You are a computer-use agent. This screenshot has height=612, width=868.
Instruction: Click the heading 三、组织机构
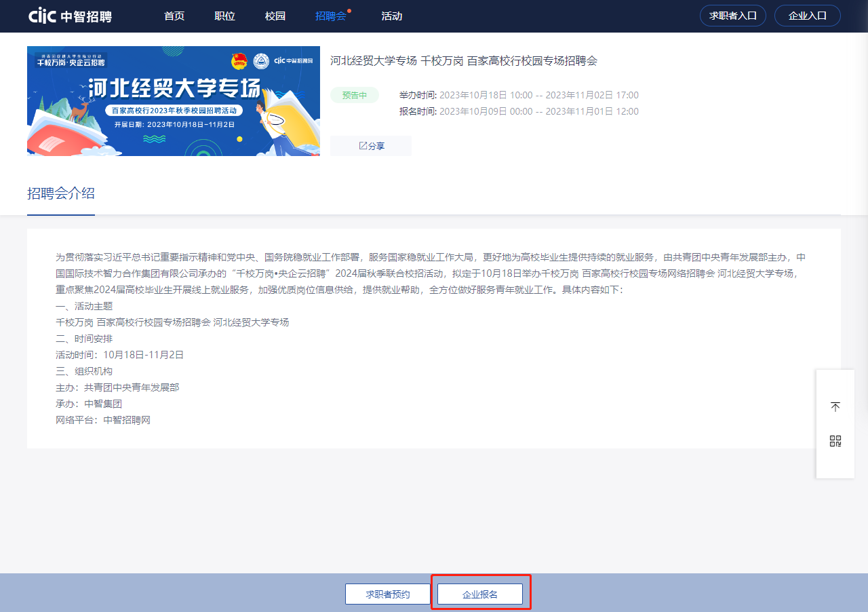pyautogui.click(x=84, y=371)
